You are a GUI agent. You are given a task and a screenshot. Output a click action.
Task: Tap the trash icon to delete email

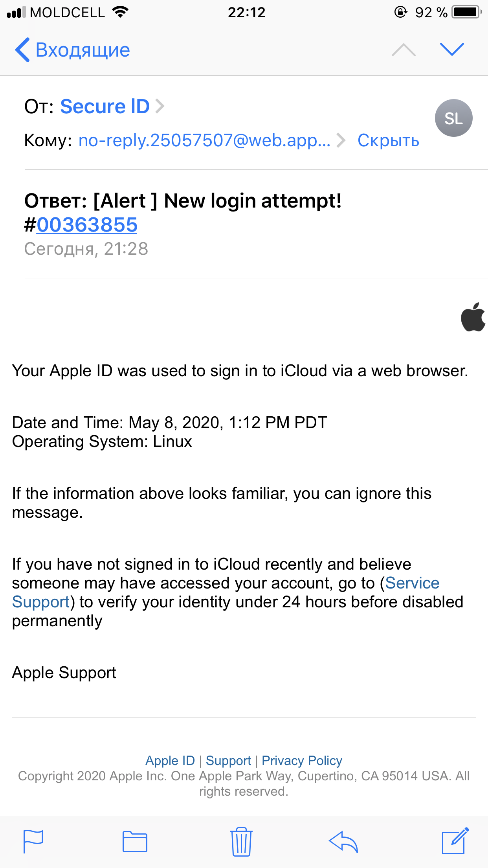(241, 842)
